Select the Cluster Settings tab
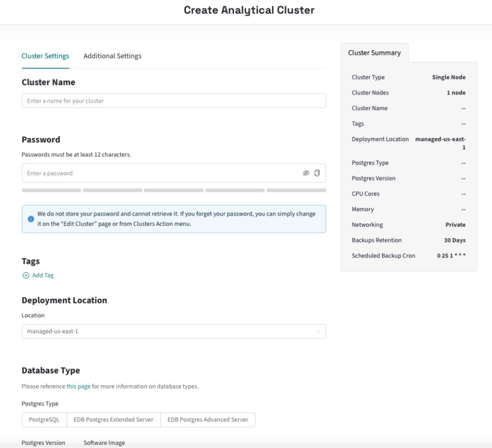 (45, 56)
